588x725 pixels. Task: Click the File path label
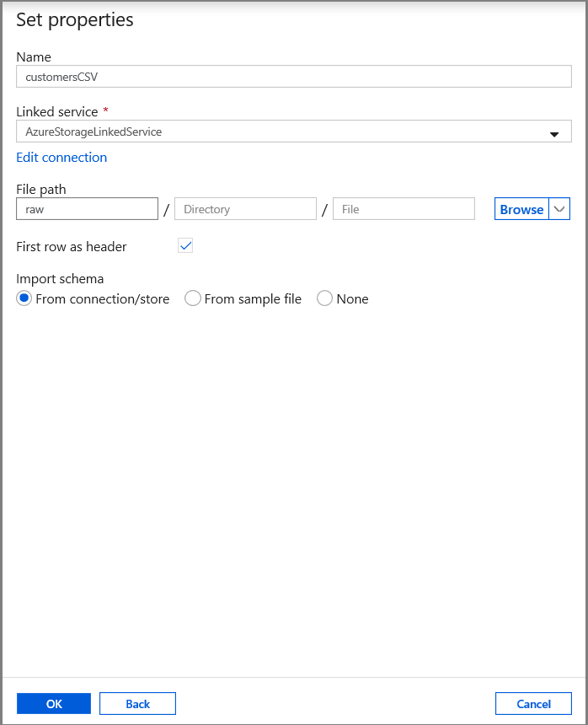click(x=41, y=189)
